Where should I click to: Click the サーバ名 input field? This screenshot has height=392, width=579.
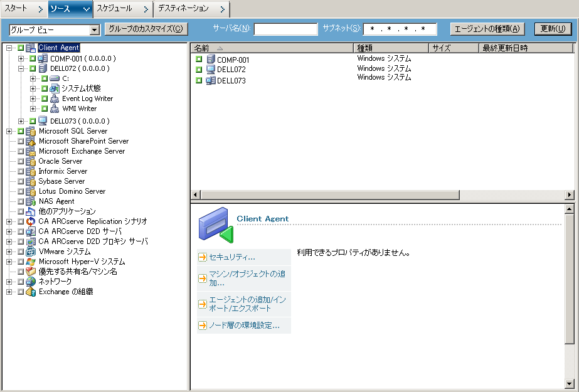286,29
